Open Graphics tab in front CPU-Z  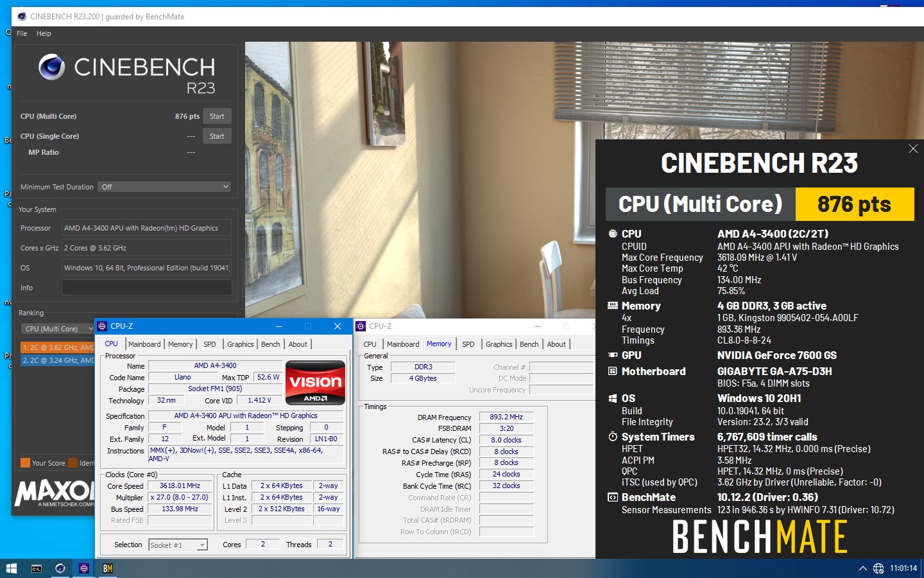click(241, 344)
